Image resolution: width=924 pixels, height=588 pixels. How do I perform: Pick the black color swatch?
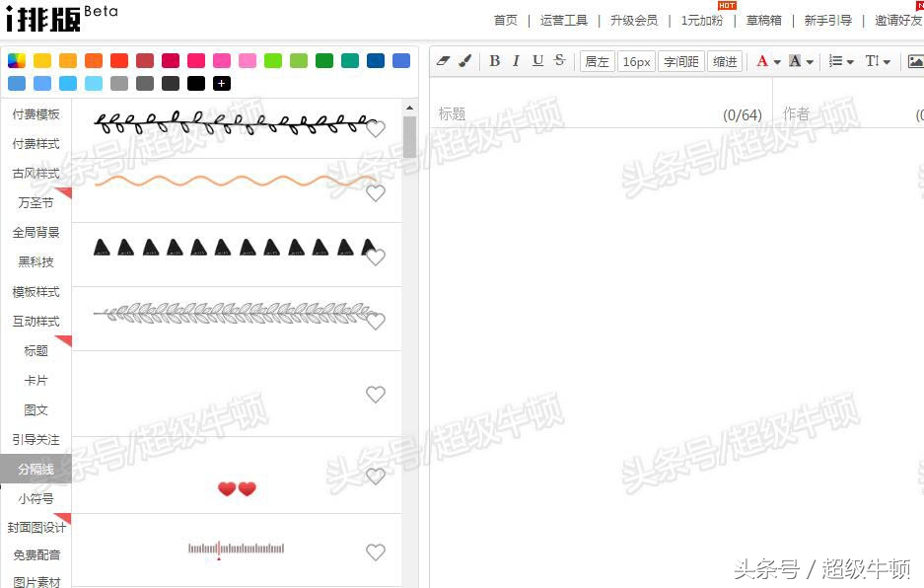(x=196, y=83)
